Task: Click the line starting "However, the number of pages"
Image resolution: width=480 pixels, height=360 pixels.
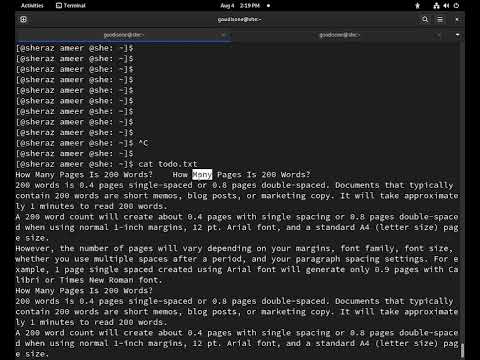Action: coord(234,248)
